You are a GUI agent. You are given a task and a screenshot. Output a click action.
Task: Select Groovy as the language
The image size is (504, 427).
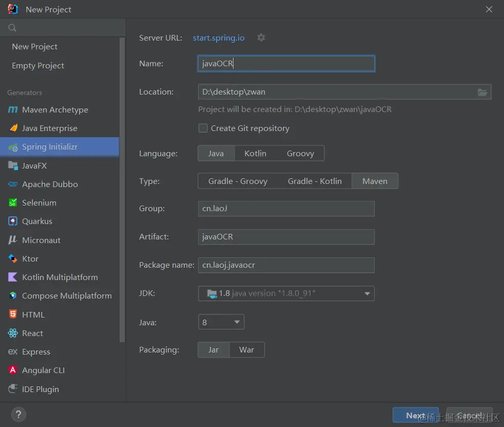pyautogui.click(x=300, y=154)
